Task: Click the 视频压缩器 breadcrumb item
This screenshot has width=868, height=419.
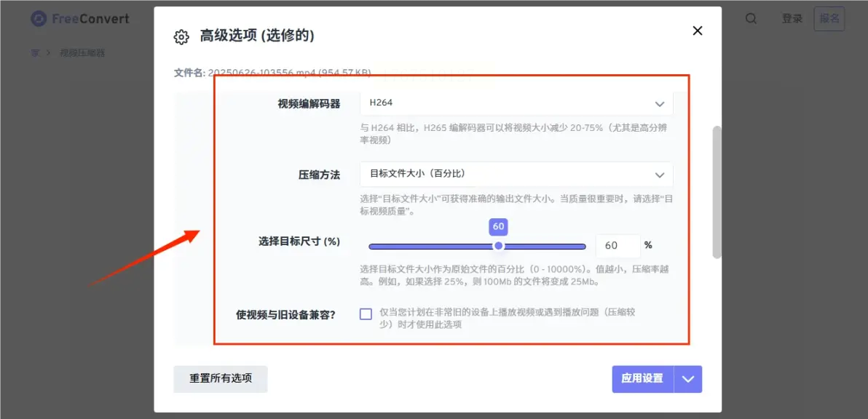Action: click(82, 53)
